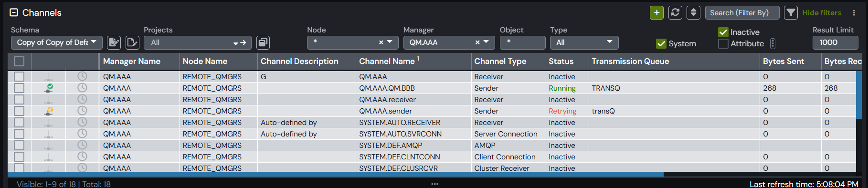The image size is (868, 188).
Task: Select checkbox for QM.AAA.QM.BBB row
Action: point(19,88)
